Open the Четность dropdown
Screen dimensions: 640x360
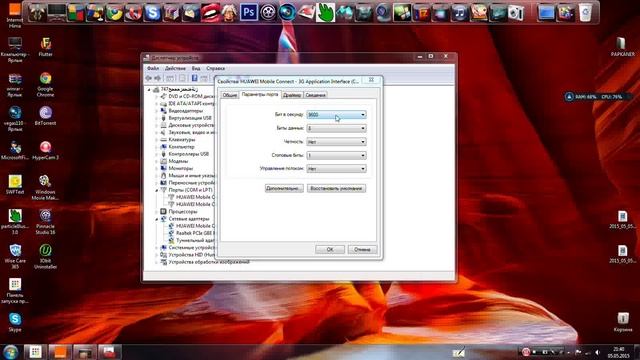point(336,142)
